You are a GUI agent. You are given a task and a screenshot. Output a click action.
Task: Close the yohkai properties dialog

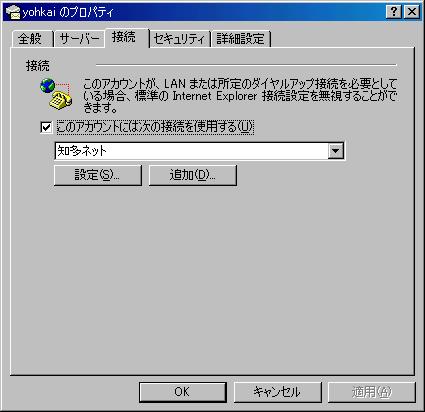tap(412, 12)
